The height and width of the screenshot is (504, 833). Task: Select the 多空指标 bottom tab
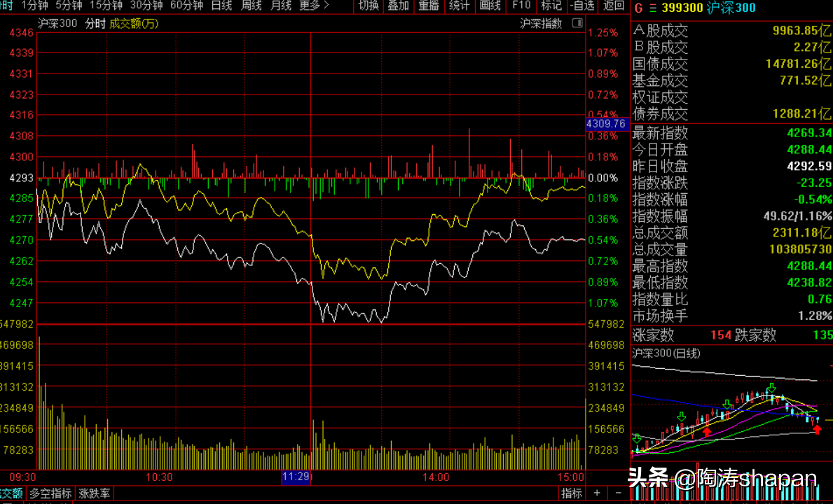click(x=50, y=493)
